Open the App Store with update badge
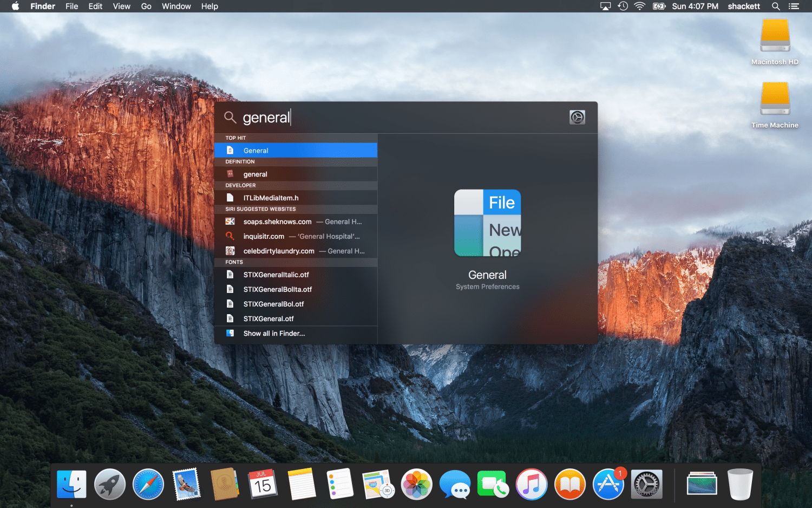The width and height of the screenshot is (812, 508). pyautogui.click(x=608, y=484)
